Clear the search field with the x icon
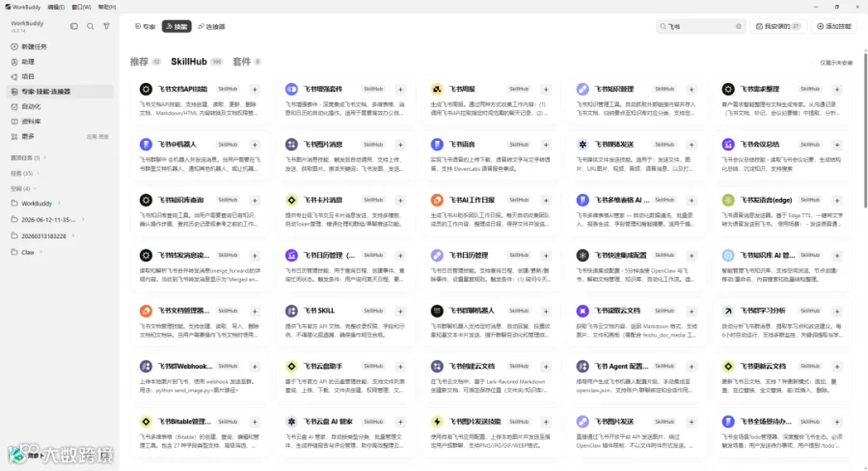This screenshot has width=868, height=471. (x=739, y=26)
